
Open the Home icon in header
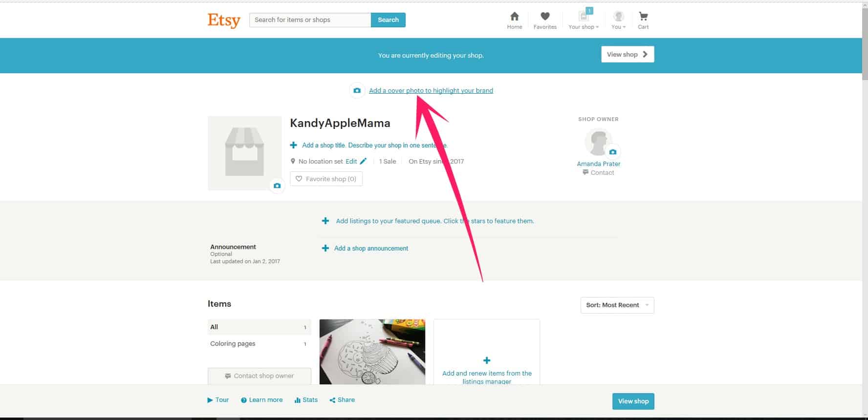(514, 21)
